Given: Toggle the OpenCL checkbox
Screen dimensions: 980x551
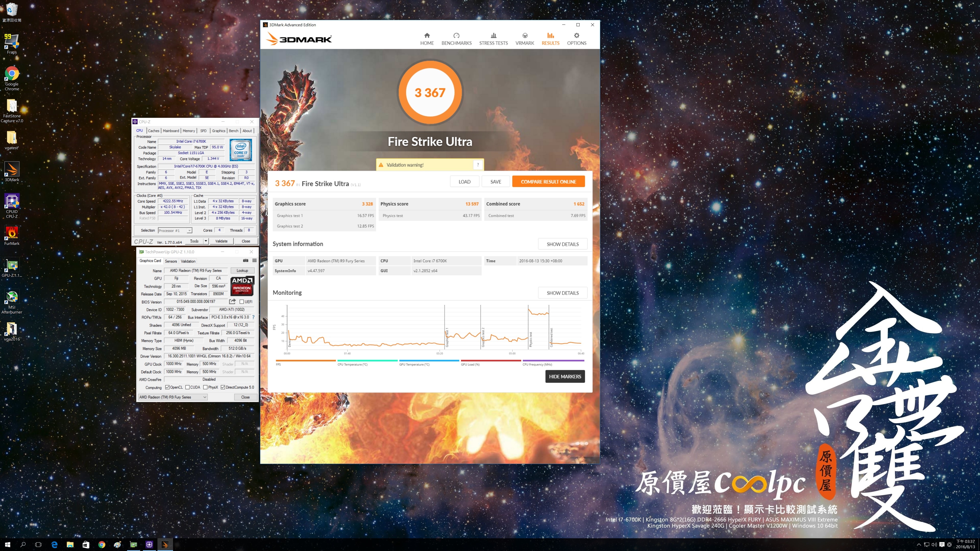Looking at the screenshot, I should point(167,387).
